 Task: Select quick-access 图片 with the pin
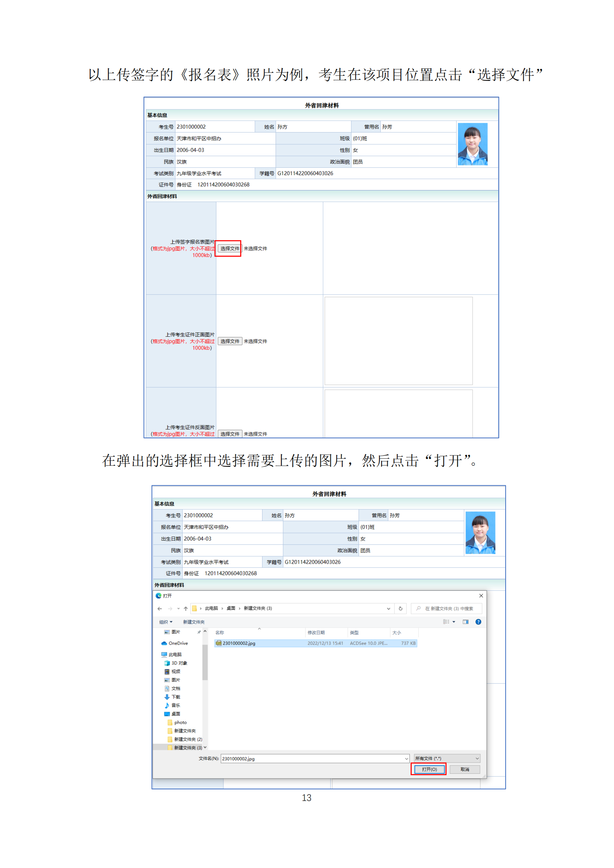(176, 632)
